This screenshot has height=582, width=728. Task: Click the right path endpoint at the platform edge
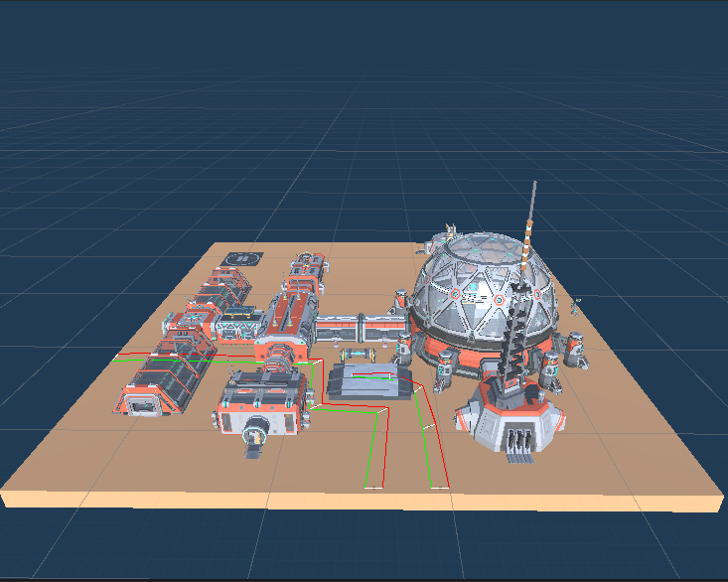440,488
